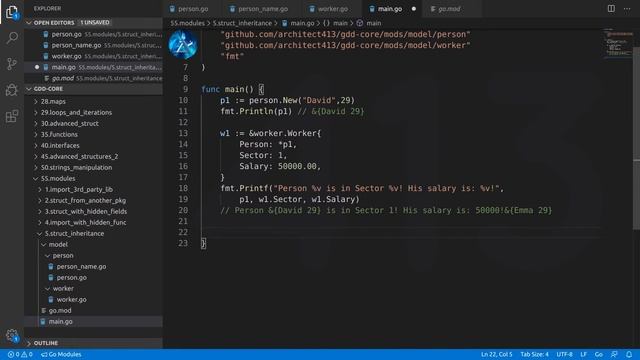Select the Go language mode

coord(598,354)
